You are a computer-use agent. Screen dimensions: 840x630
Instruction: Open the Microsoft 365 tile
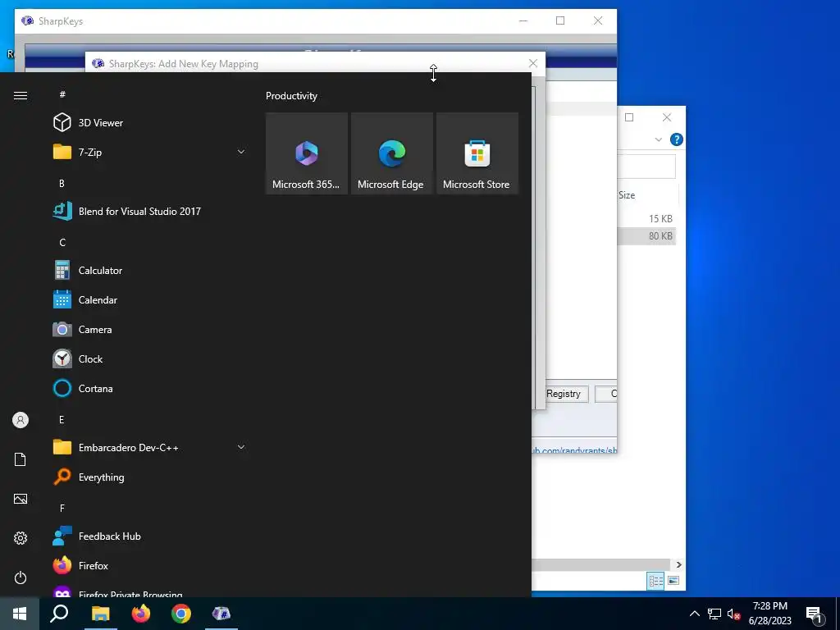click(x=307, y=153)
